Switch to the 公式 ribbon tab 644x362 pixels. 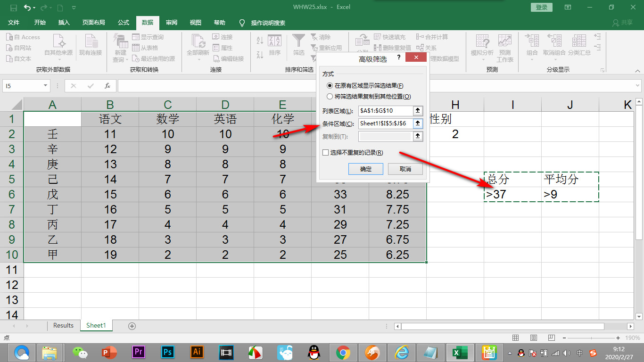click(x=124, y=22)
